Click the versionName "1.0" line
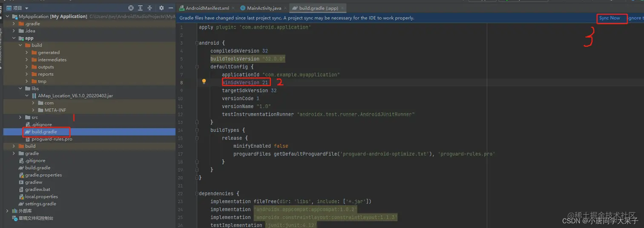Viewport: 644px width, 228px height. (x=247, y=106)
